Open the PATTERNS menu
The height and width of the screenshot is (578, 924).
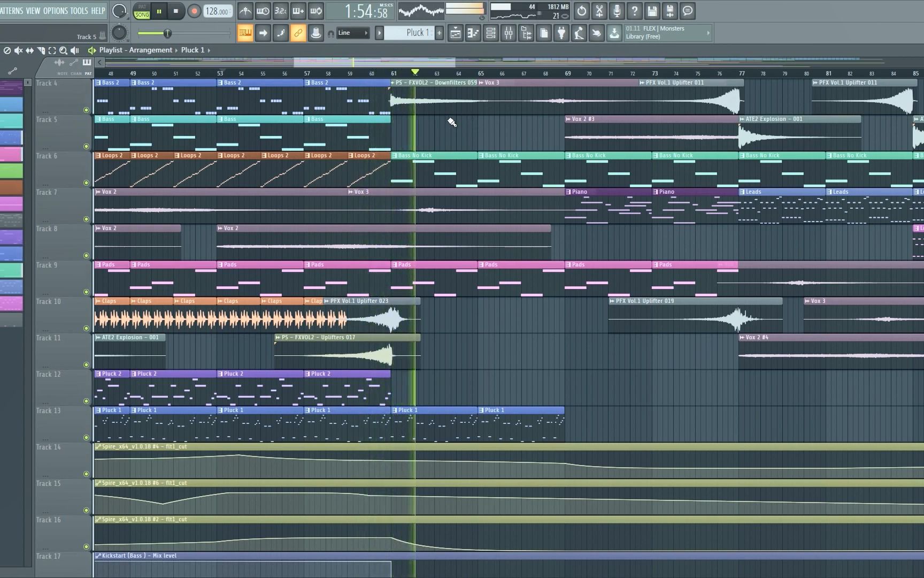click(11, 11)
